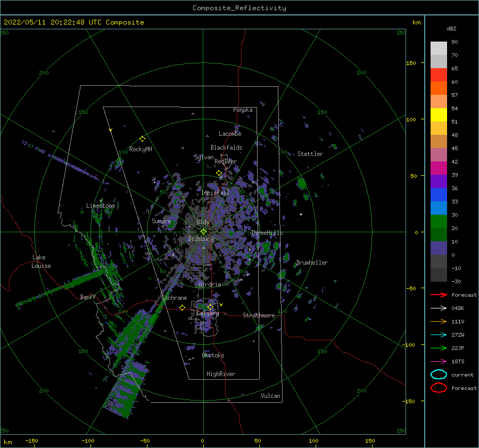The height and width of the screenshot is (448, 479).
Task: Click yellow diamond marker below Cochrane
Action: tap(183, 307)
